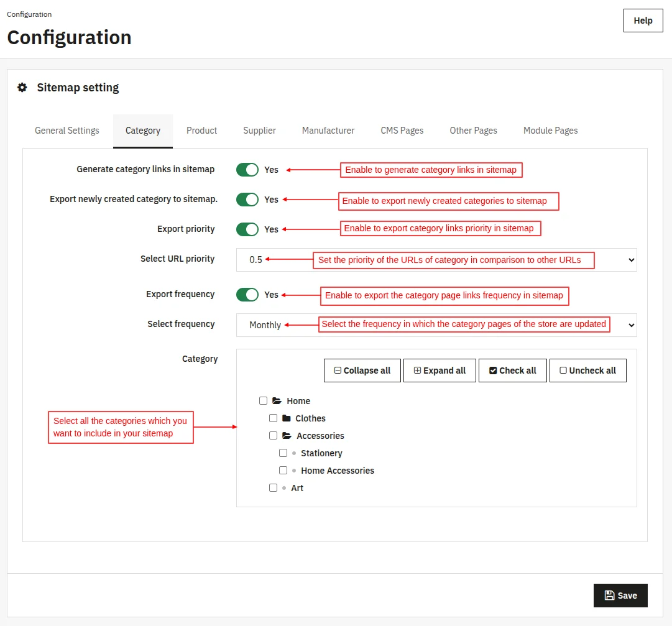Select the Stationery checkbox
Screen dimensions: 672x626
tap(283, 453)
